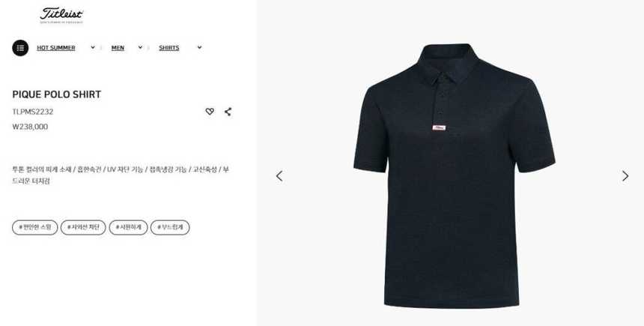Expand the dropdown chevron after SHIRTS
Viewport: 644px width, 326px height.
pyautogui.click(x=199, y=47)
